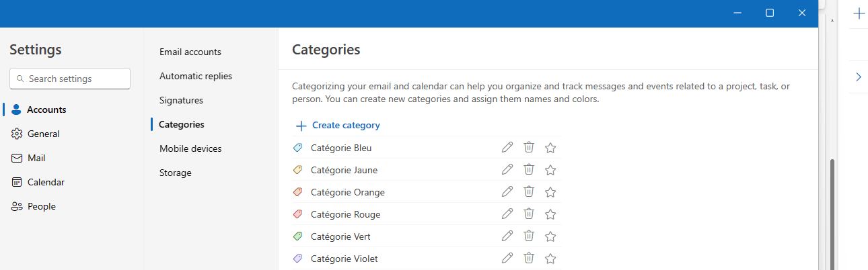The height and width of the screenshot is (270, 868).
Task: Click the Catégorie Jaune yellow tag
Action: pos(298,170)
